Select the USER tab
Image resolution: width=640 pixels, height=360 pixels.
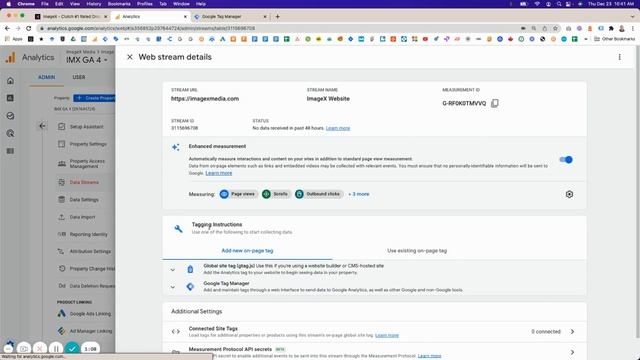click(x=79, y=77)
